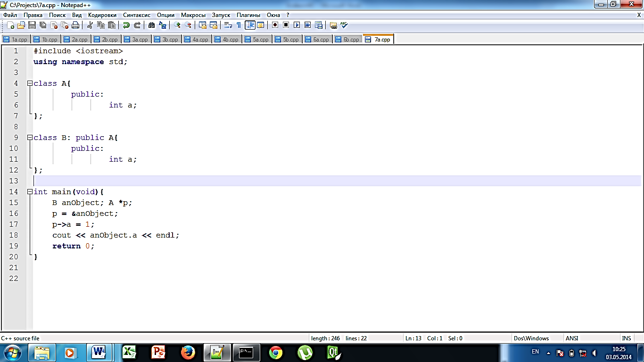Select the 4b.cpp document tab
The width and height of the screenshot is (644, 362).
(x=227, y=40)
